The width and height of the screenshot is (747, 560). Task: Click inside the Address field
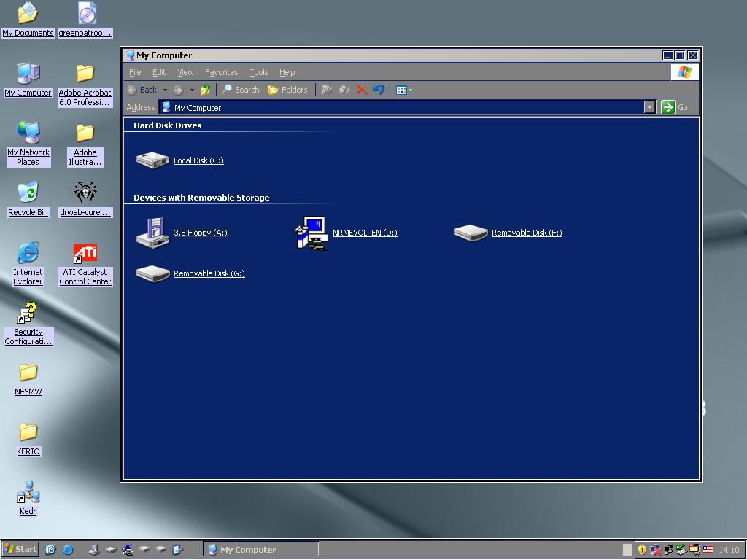(401, 107)
